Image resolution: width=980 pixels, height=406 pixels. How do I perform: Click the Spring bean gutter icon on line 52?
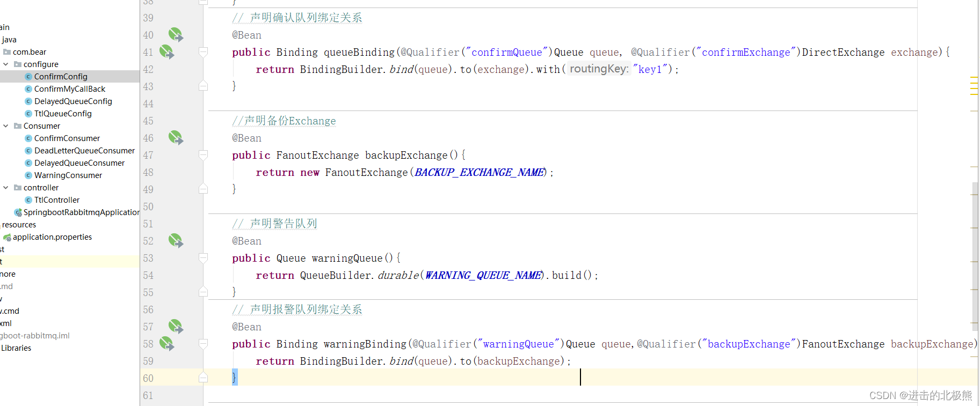[176, 241]
